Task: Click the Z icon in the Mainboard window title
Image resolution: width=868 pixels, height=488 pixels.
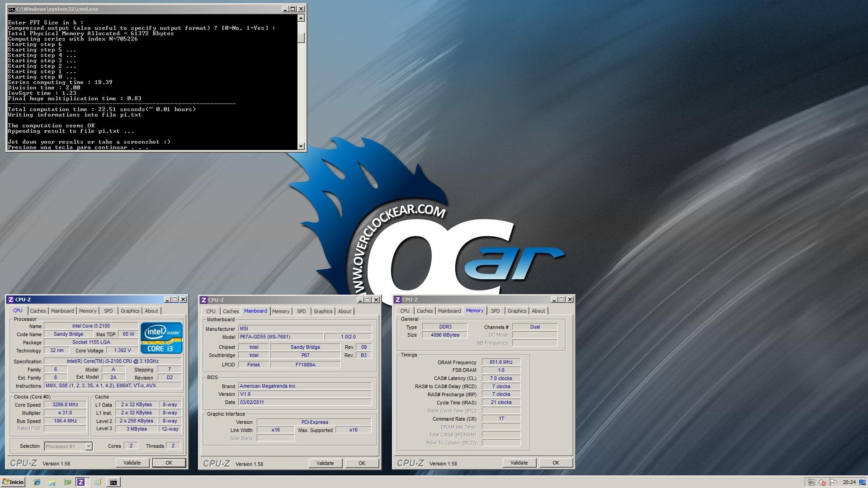Action: pos(204,300)
